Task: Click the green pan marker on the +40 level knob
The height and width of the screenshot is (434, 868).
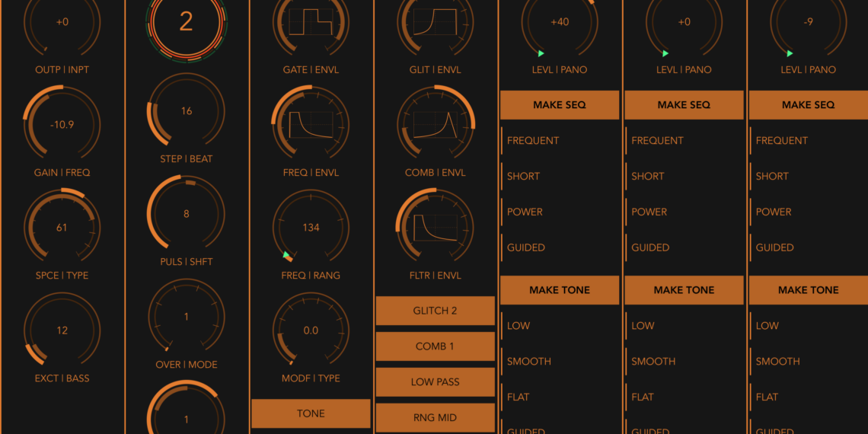Action: coord(541,53)
